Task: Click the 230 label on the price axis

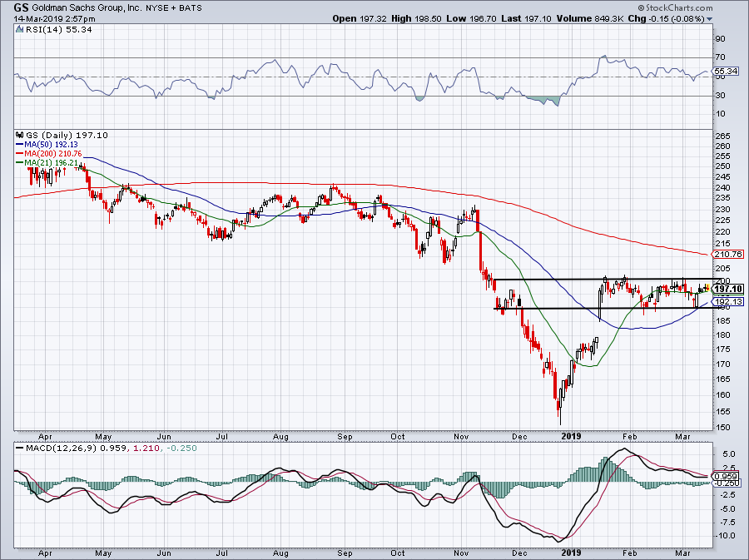Action: click(722, 209)
